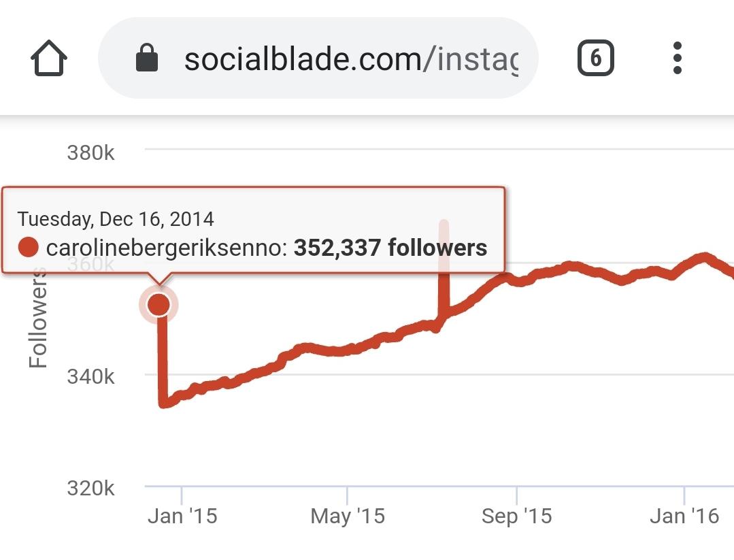The height and width of the screenshot is (560, 734).
Task: Click the socialblade.com address bar
Action: [x=318, y=58]
